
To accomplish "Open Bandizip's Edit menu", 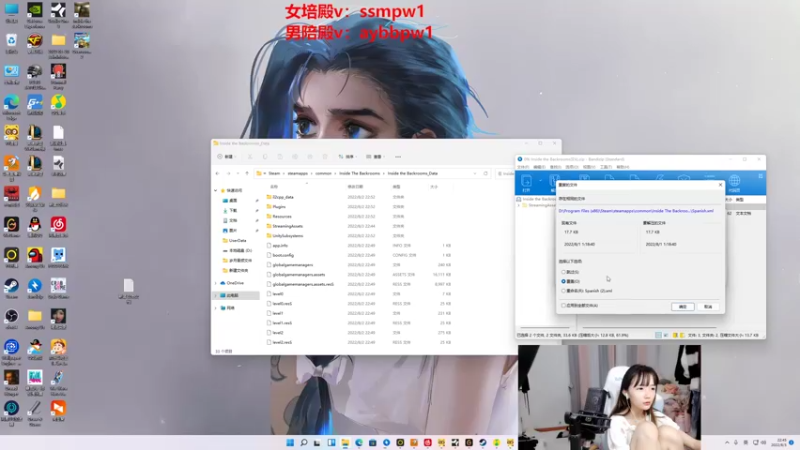I will [x=539, y=167].
